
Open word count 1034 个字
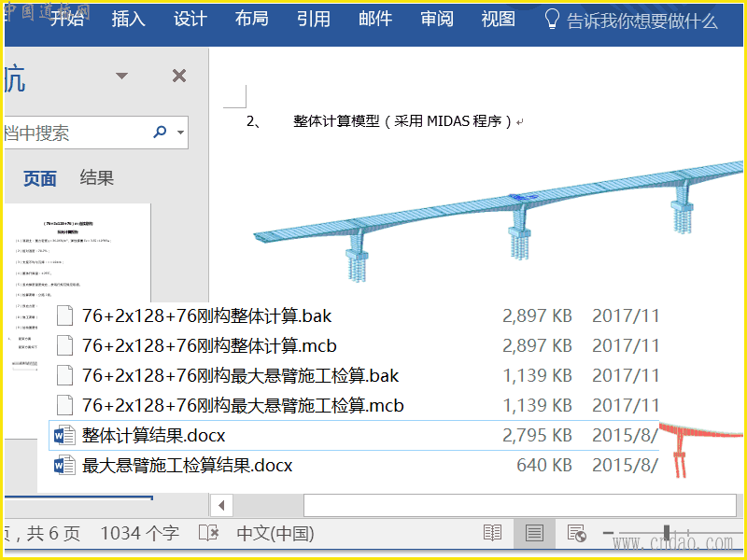(140, 533)
